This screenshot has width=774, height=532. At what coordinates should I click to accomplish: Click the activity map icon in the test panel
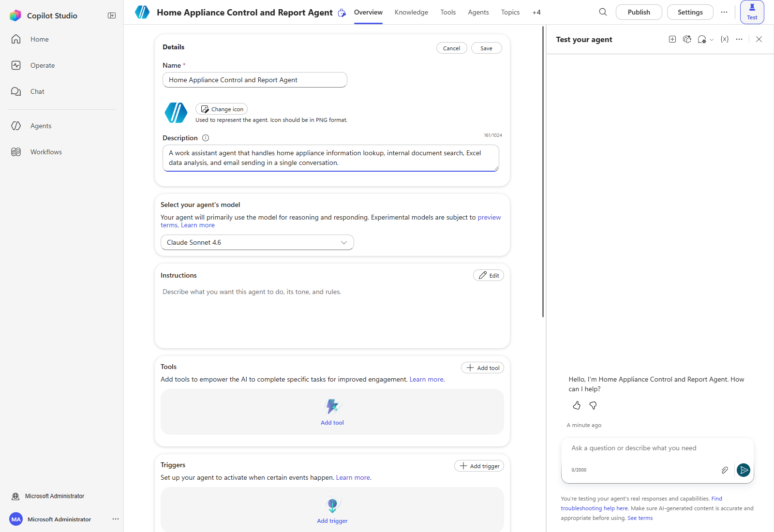(x=687, y=39)
